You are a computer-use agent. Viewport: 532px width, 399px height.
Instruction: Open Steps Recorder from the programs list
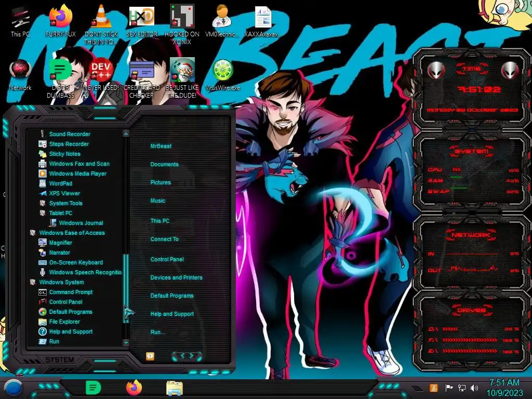point(69,144)
